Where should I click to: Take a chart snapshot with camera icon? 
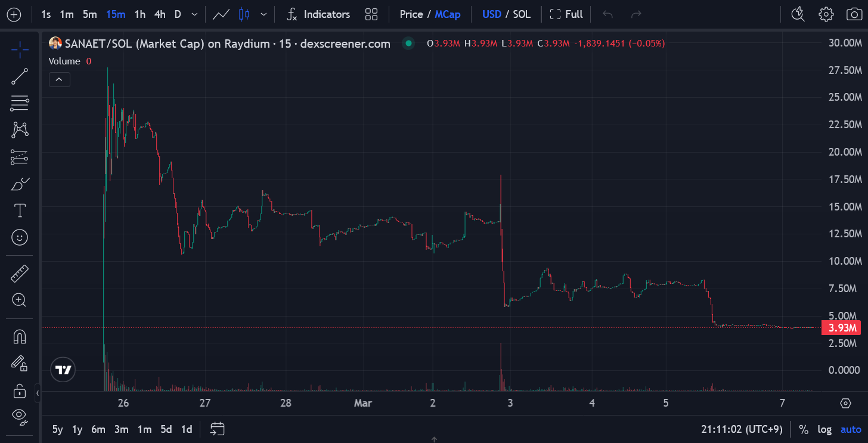coord(854,14)
